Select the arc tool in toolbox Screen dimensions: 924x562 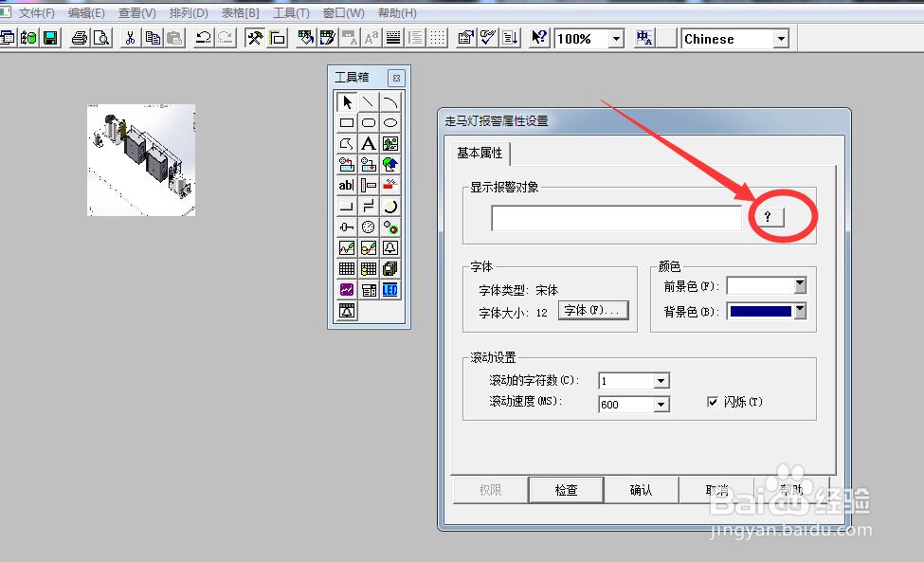click(390, 102)
